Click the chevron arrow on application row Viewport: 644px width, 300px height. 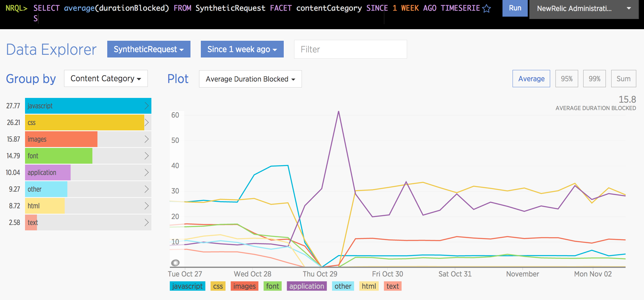point(146,172)
